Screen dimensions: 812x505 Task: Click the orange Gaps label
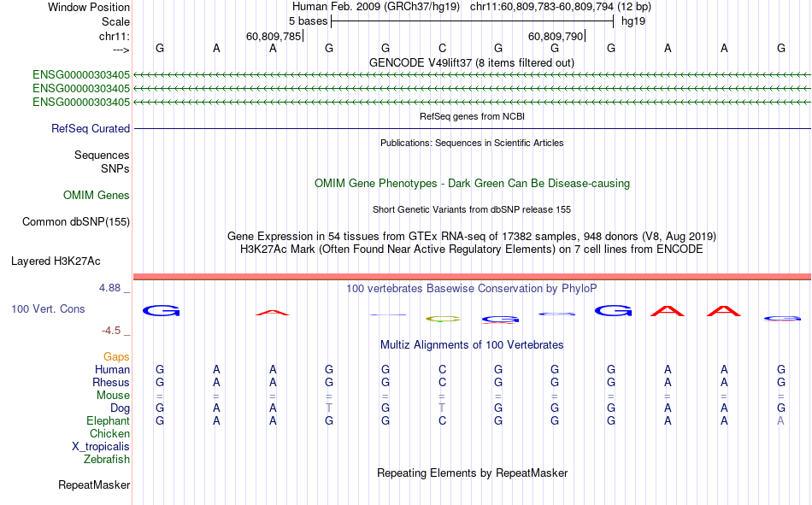pos(116,357)
